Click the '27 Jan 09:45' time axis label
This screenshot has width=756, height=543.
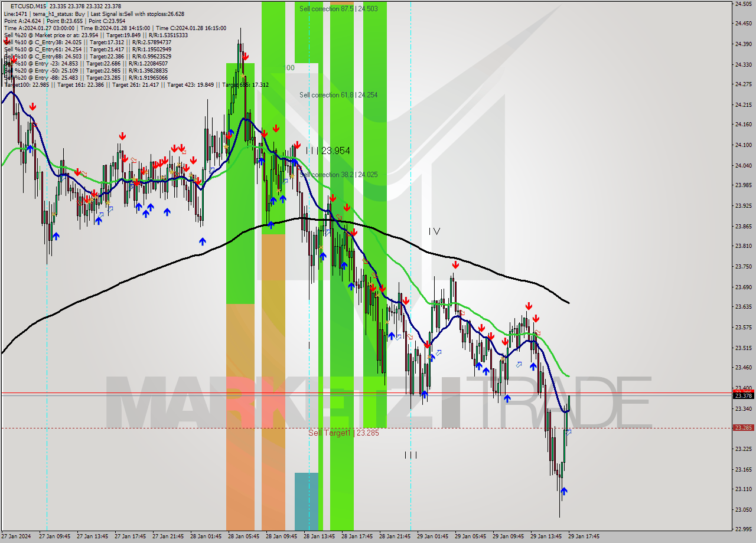54,537
